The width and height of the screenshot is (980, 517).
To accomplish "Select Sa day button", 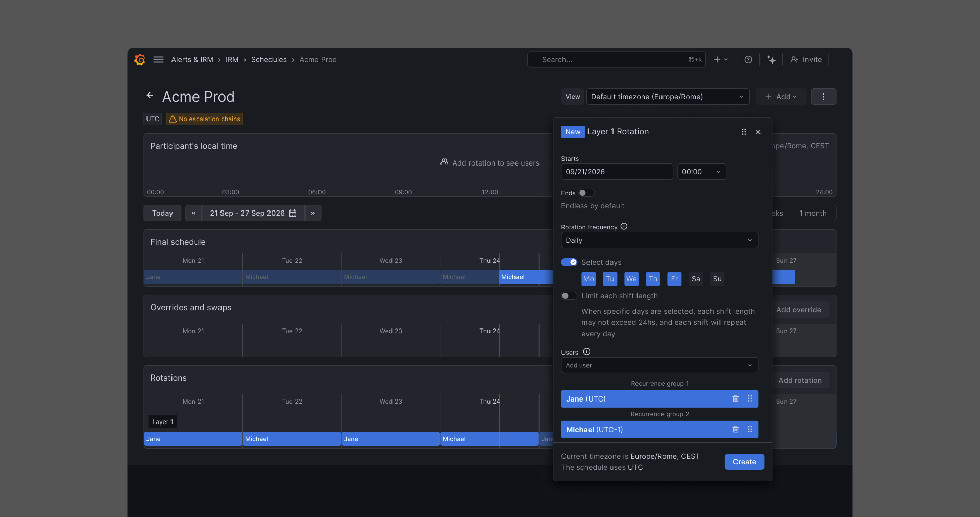I will tap(696, 279).
